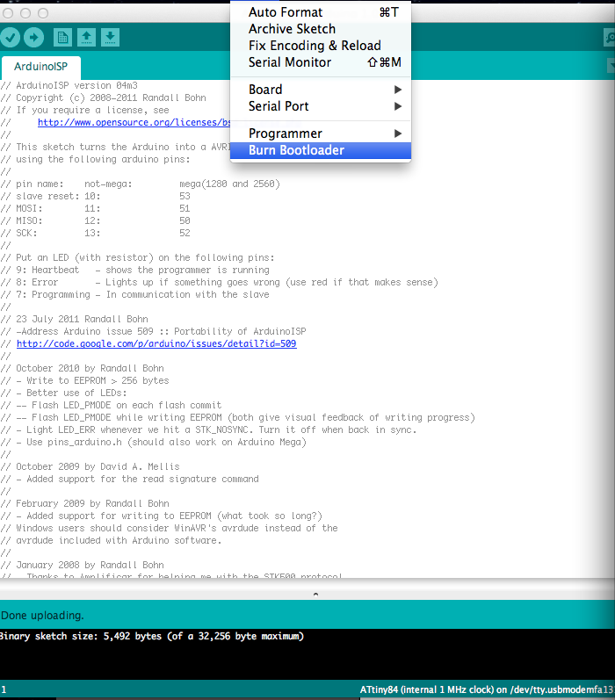The height and width of the screenshot is (700, 615).
Task: Click the Upload arrow button
Action: click(x=34, y=38)
